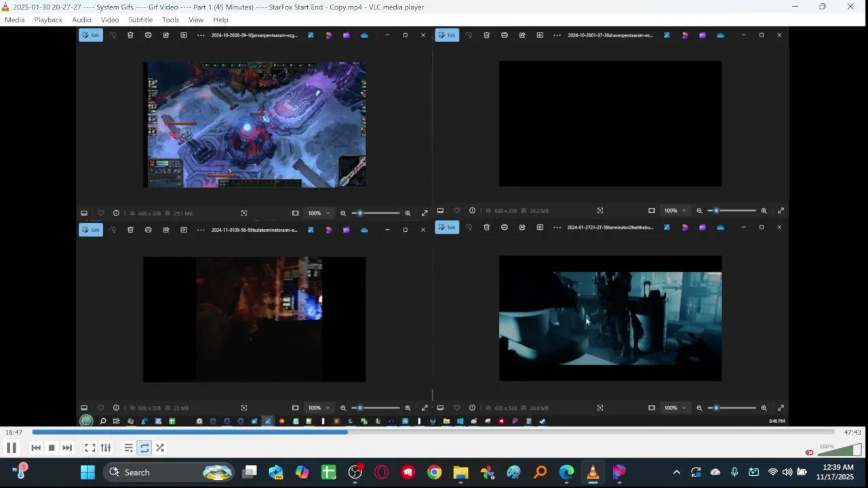Stop playback with the VLC stop button
The height and width of the screenshot is (488, 868).
52,448
